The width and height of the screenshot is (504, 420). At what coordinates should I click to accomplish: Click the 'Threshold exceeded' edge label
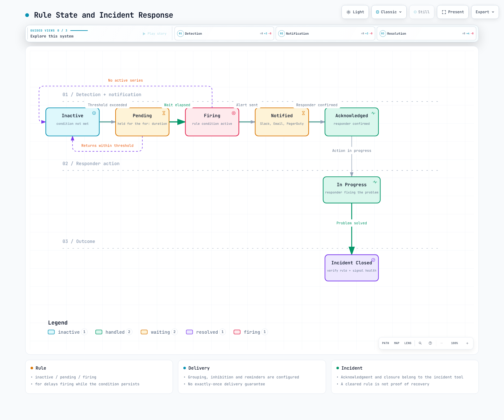[107, 105]
